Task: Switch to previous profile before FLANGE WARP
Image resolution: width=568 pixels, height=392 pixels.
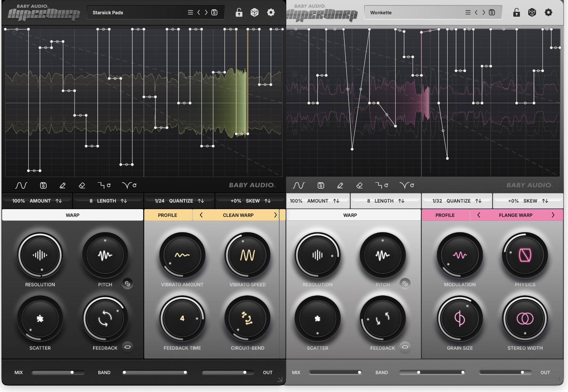Action: coord(479,215)
